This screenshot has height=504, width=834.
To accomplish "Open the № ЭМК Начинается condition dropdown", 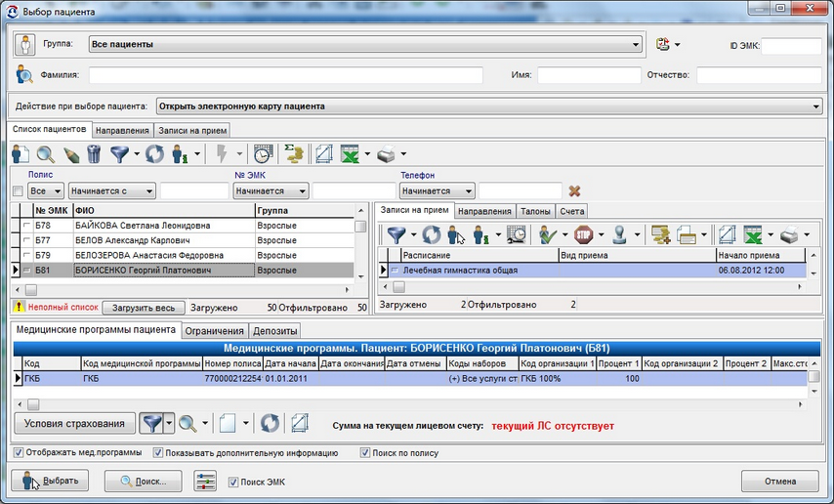I will coord(271,191).
